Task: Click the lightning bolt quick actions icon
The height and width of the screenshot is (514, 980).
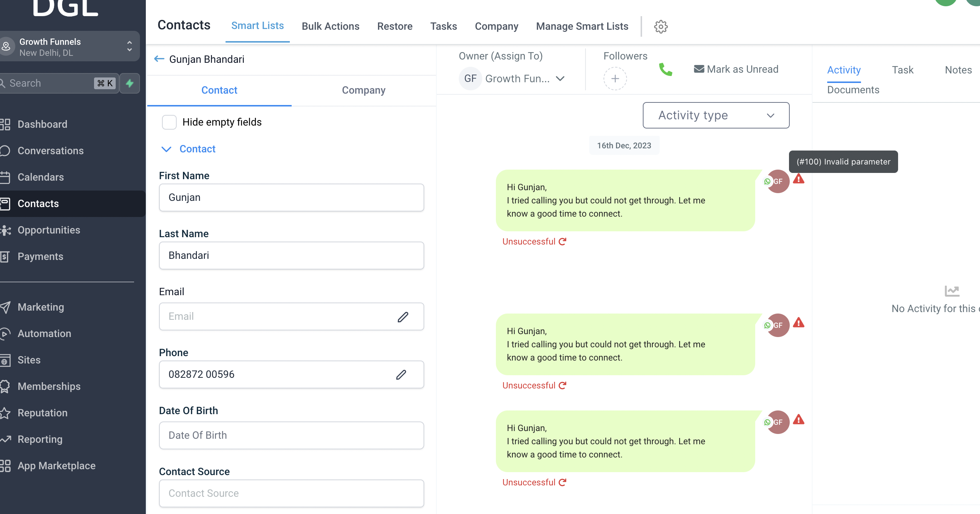Action: coord(130,83)
